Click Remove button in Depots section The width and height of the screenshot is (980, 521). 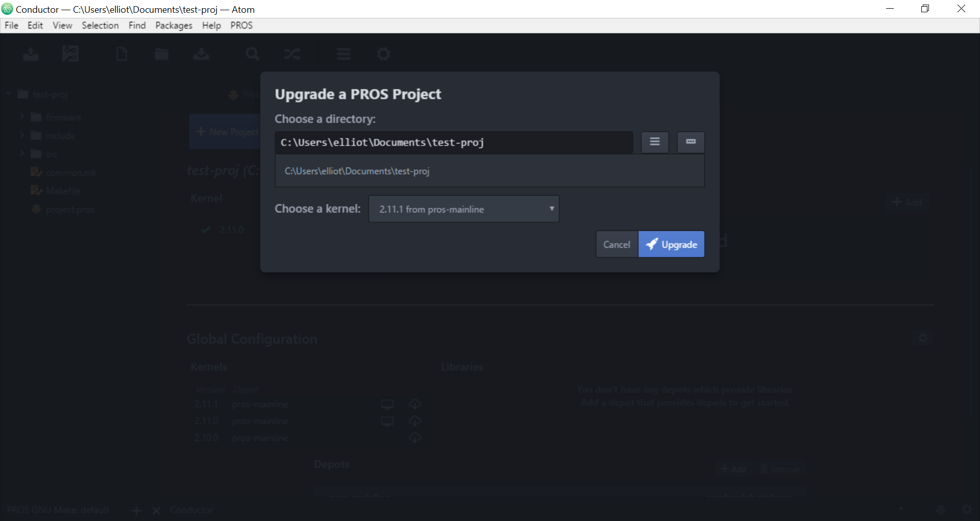pyautogui.click(x=780, y=469)
